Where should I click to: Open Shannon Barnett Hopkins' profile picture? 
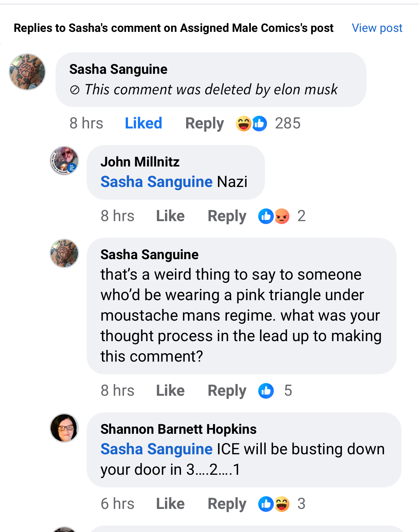pyautogui.click(x=64, y=428)
